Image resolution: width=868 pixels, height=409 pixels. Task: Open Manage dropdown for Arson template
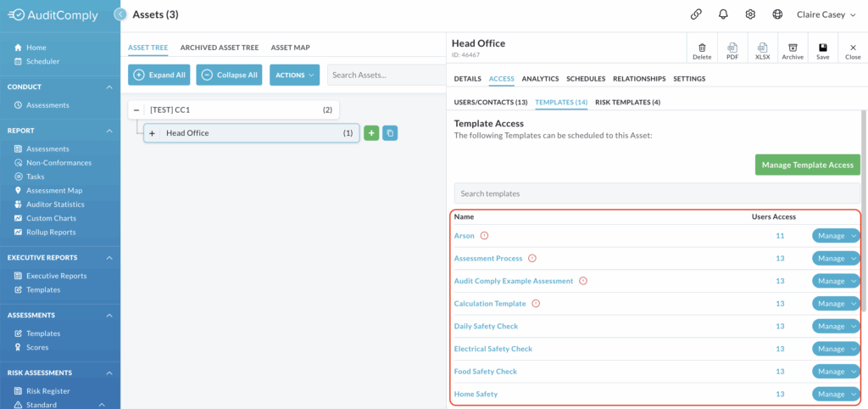tap(836, 236)
